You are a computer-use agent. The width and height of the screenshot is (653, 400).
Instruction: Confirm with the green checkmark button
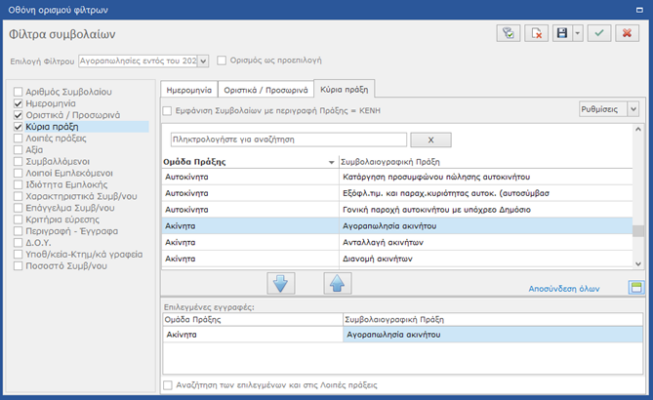pyautogui.click(x=600, y=34)
